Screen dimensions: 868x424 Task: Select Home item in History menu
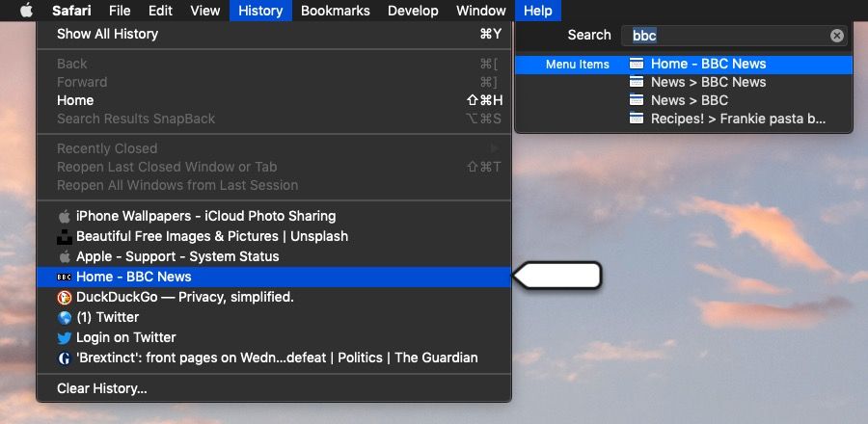click(75, 100)
